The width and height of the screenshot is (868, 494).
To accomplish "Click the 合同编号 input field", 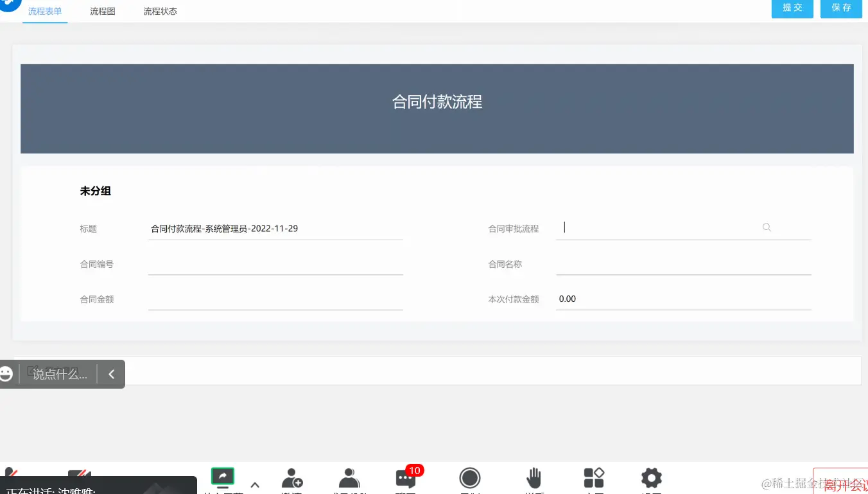I will pos(275,264).
